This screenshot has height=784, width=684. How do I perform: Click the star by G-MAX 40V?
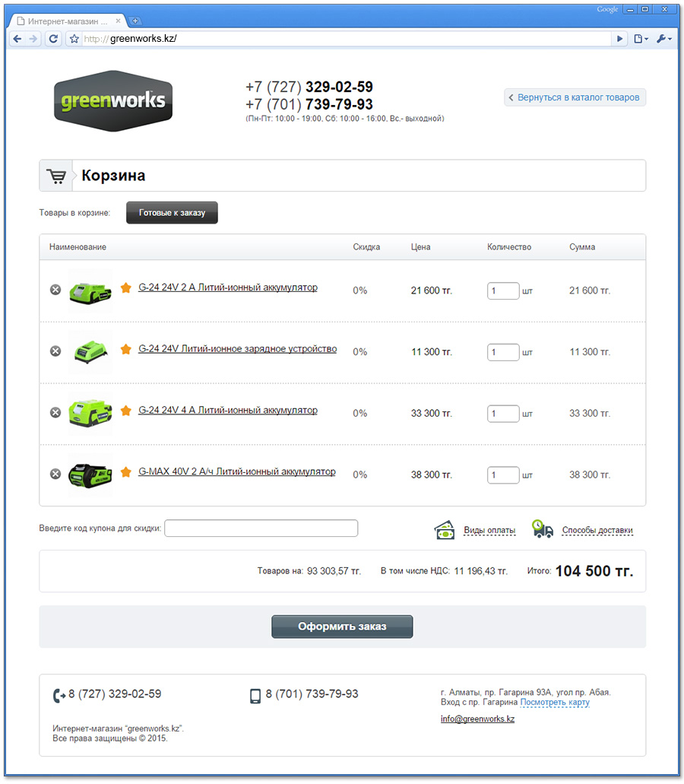(126, 471)
